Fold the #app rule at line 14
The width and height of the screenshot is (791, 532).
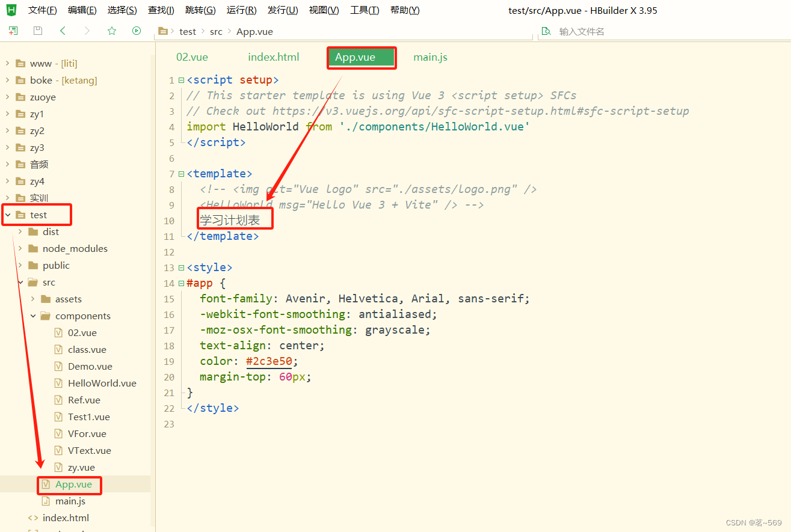[x=181, y=283]
